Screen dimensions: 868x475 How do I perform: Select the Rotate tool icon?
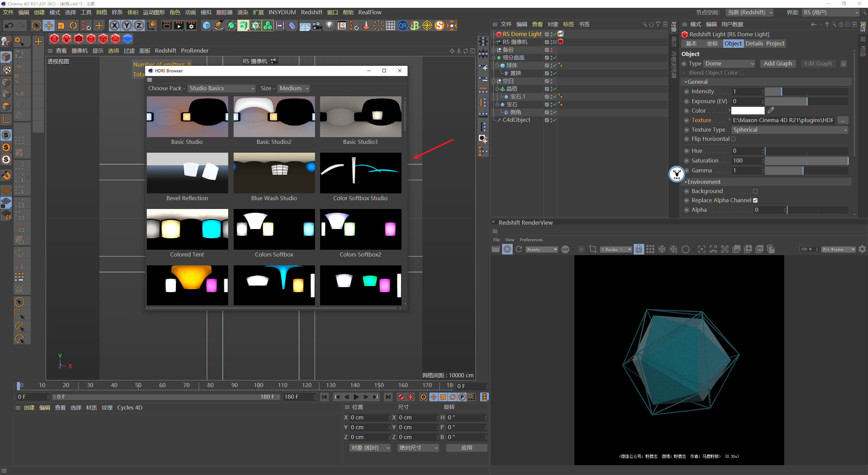pyautogui.click(x=73, y=25)
